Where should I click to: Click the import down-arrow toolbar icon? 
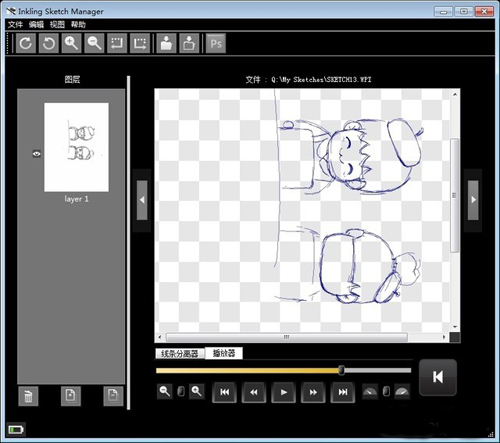coord(166,43)
